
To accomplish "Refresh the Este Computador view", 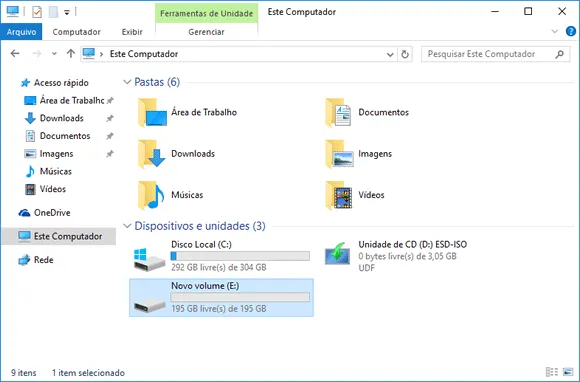I will (x=405, y=54).
